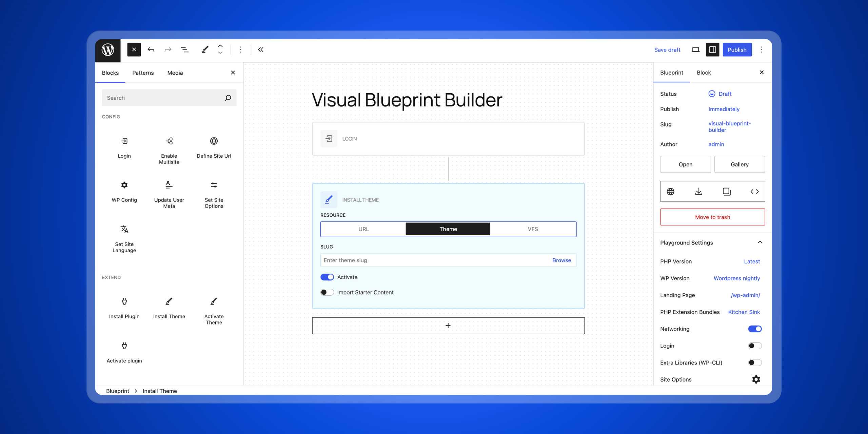Insert the Define Site Url block
This screenshot has width=868, height=434.
tap(214, 148)
